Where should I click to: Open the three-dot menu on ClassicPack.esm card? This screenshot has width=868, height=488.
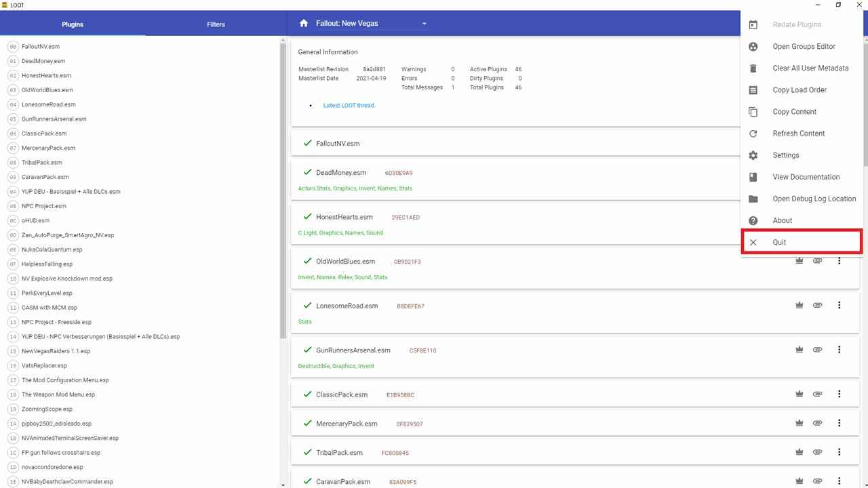(839, 394)
